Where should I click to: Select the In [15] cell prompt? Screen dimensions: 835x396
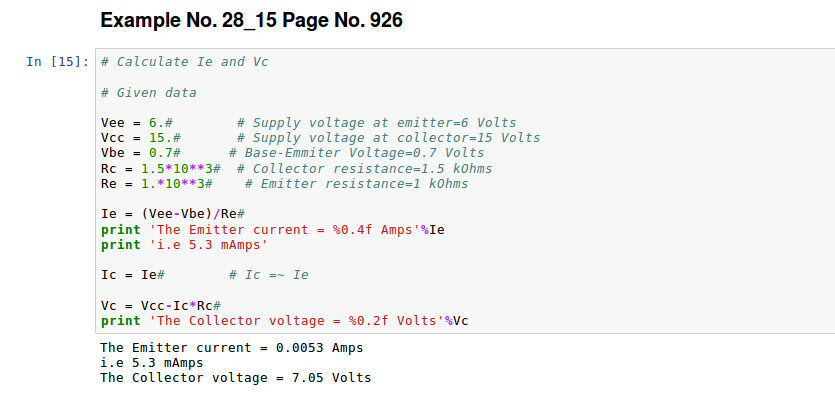58,62
